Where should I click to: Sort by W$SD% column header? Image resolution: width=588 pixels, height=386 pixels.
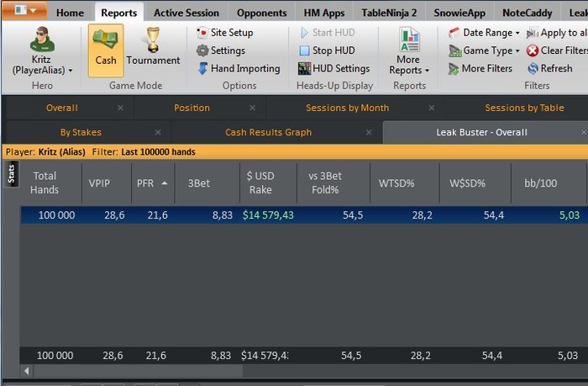pos(467,183)
